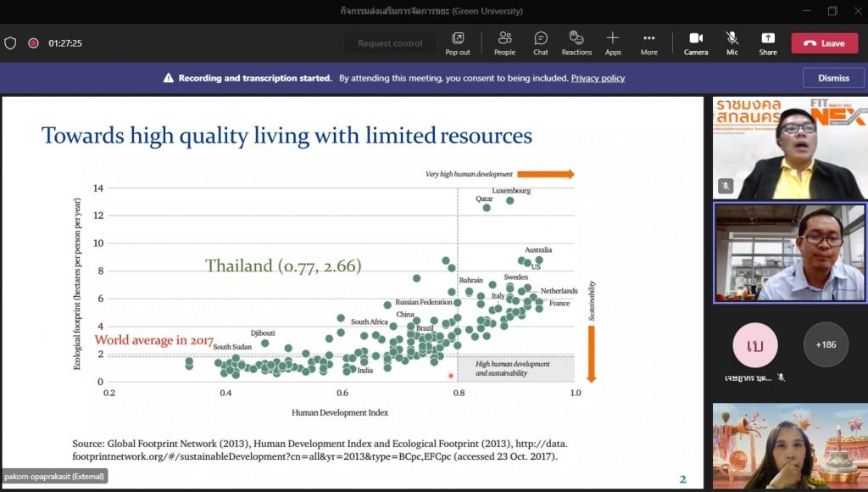Open the meeting Chat panel
The height and width of the screenshot is (492, 868).
(x=540, y=42)
